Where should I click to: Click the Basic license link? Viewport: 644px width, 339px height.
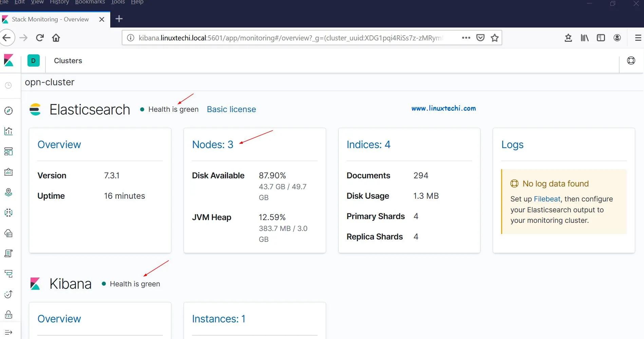(x=231, y=109)
